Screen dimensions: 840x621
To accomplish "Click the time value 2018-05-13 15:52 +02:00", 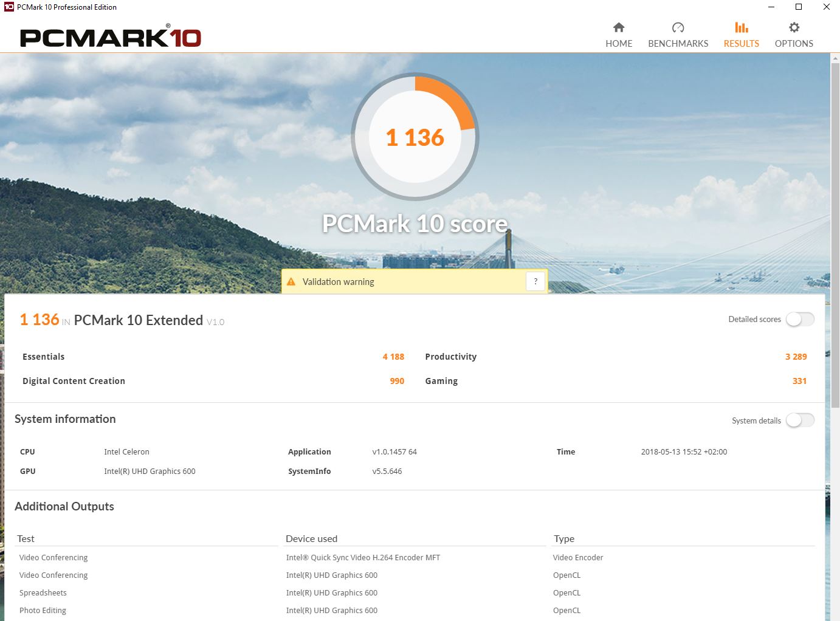I will pos(684,451).
